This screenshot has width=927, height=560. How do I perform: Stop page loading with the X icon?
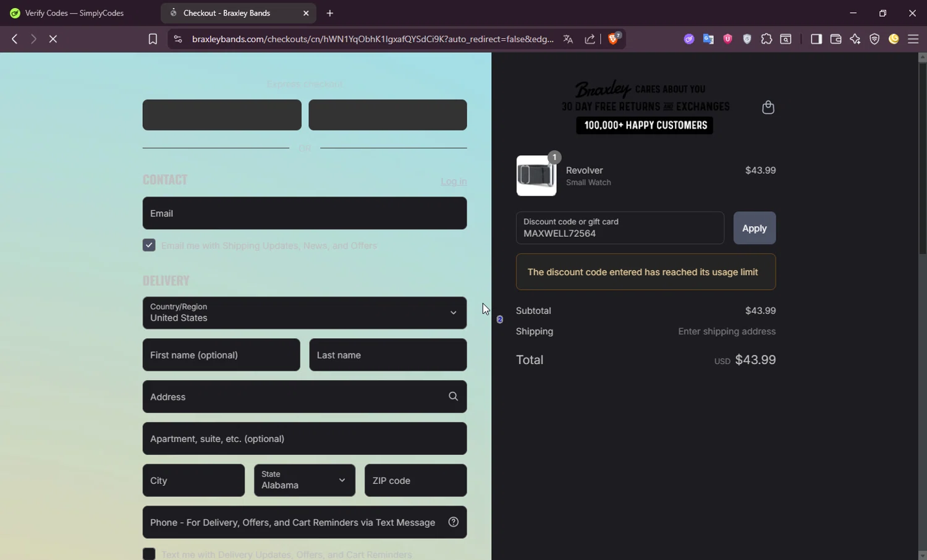pyautogui.click(x=53, y=39)
